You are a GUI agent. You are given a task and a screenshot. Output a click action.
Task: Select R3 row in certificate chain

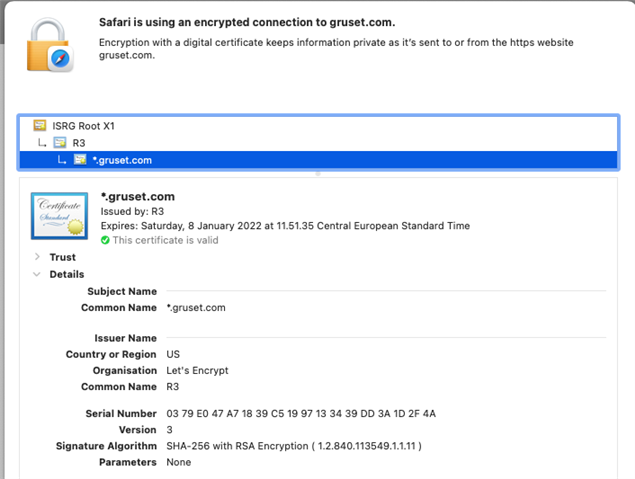(318, 143)
